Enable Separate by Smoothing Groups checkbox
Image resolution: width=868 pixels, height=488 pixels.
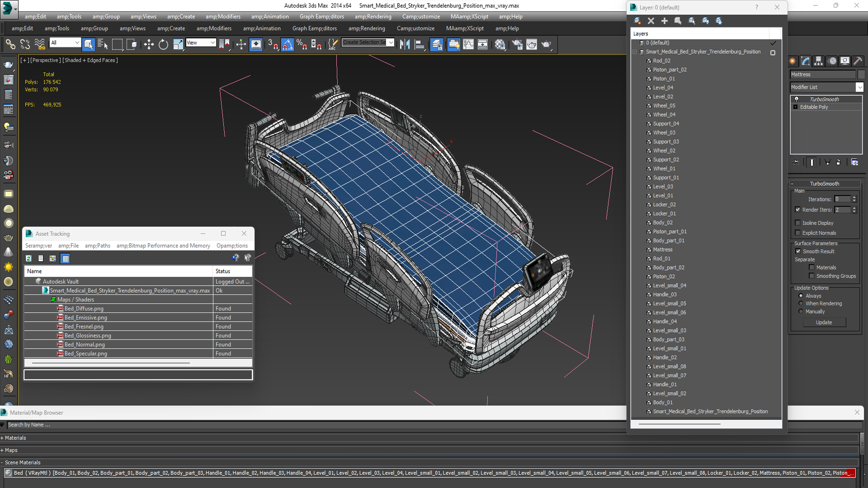pyautogui.click(x=811, y=276)
